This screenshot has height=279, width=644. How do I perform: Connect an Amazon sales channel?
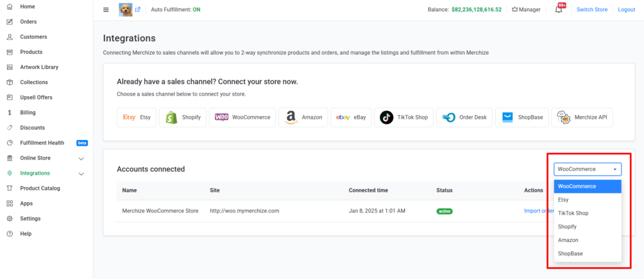(303, 118)
